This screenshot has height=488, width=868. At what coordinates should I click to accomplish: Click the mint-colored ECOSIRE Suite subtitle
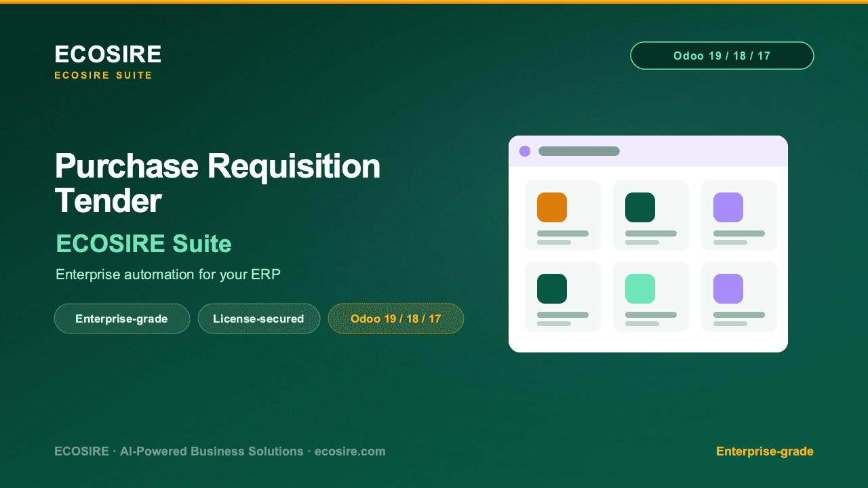point(144,243)
